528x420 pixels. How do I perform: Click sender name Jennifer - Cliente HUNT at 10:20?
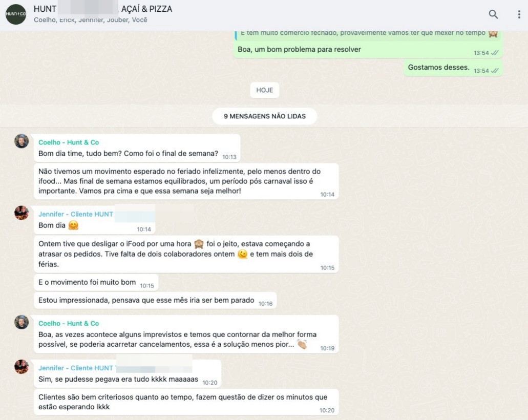click(x=76, y=368)
